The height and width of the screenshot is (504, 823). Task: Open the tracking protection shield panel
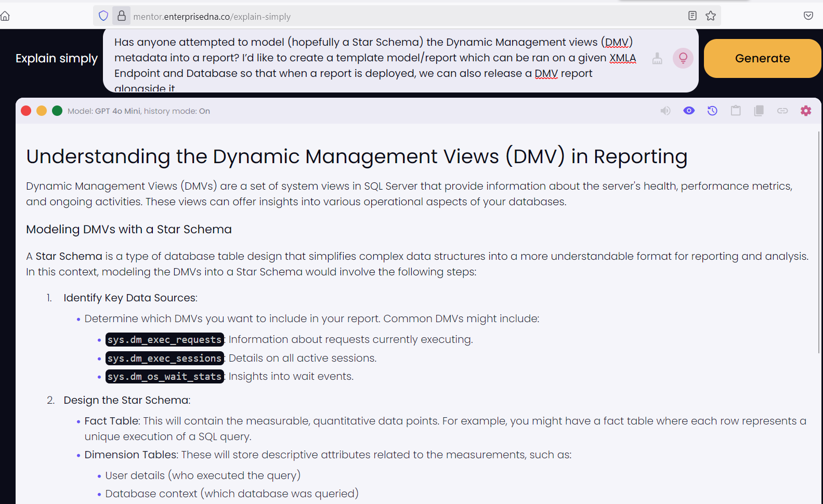pyautogui.click(x=103, y=16)
